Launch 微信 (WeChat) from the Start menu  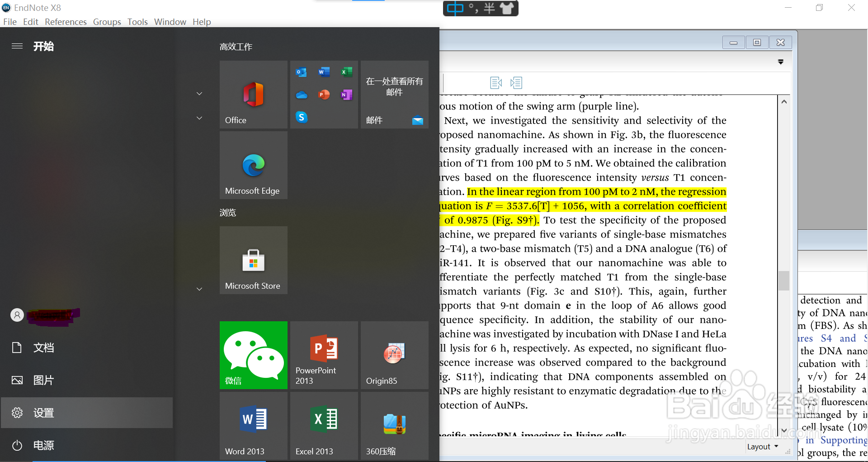point(253,355)
